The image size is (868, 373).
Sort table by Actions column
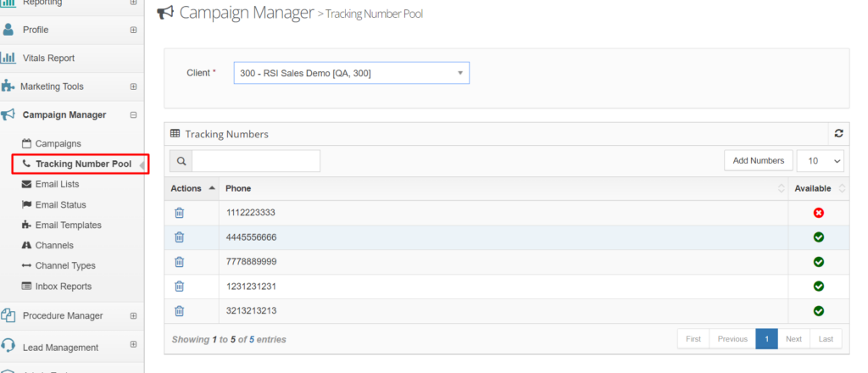click(192, 188)
